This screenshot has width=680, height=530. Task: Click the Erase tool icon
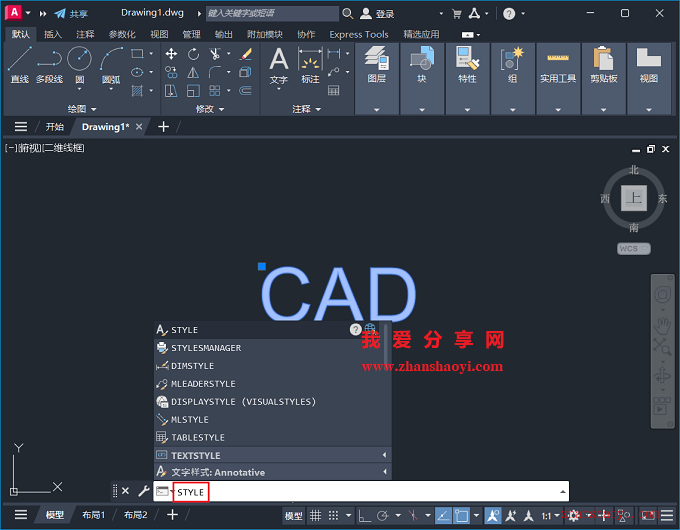pos(245,54)
